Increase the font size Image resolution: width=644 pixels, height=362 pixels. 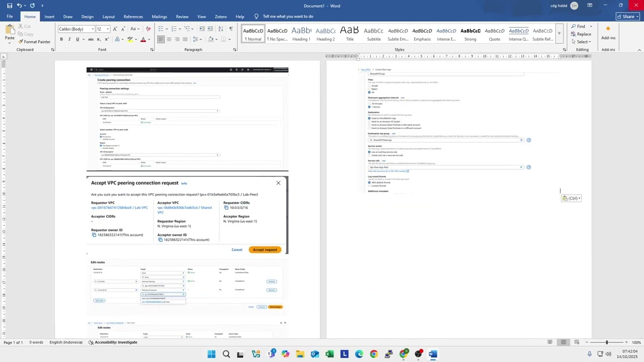[x=115, y=29]
